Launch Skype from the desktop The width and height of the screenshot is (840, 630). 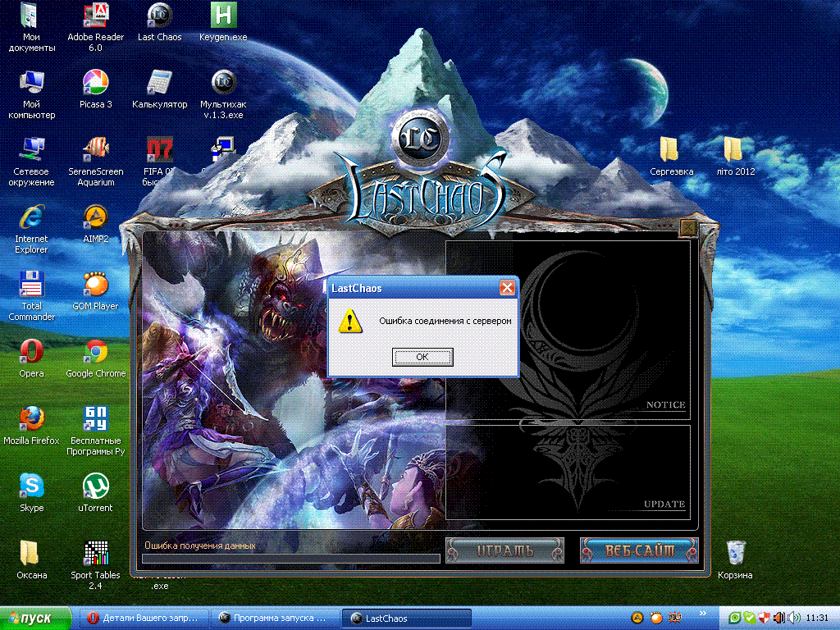tap(32, 493)
